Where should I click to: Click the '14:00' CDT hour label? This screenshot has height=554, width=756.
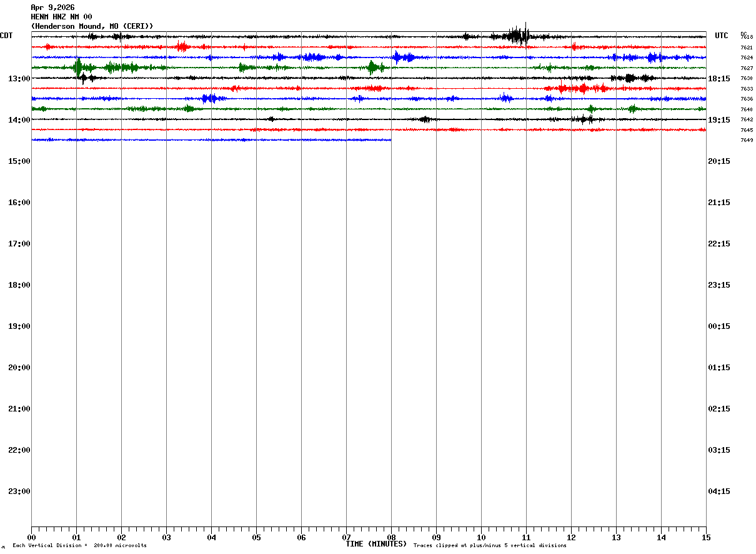coord(19,120)
